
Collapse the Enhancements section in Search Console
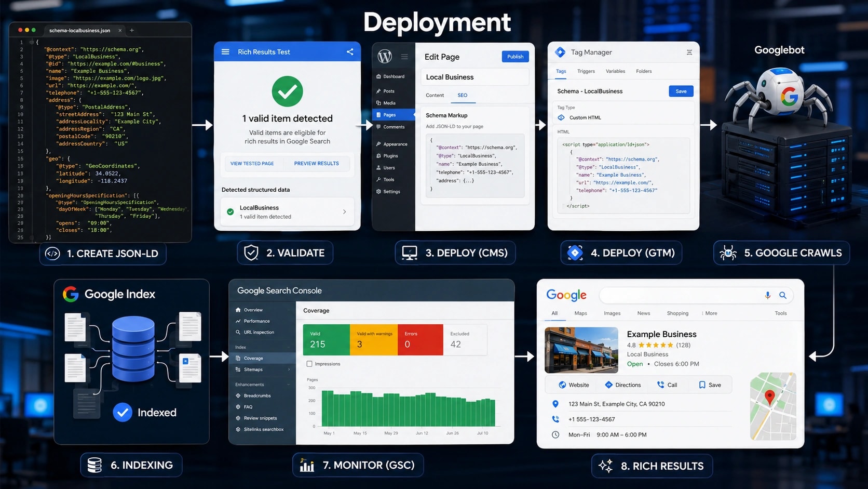click(x=289, y=385)
